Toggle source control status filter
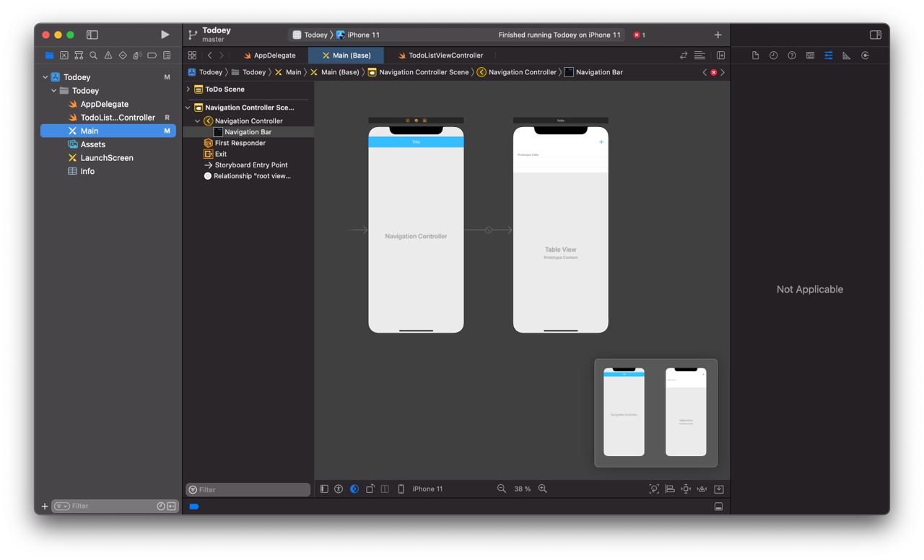Viewport: 924px width, 560px height. click(172, 506)
